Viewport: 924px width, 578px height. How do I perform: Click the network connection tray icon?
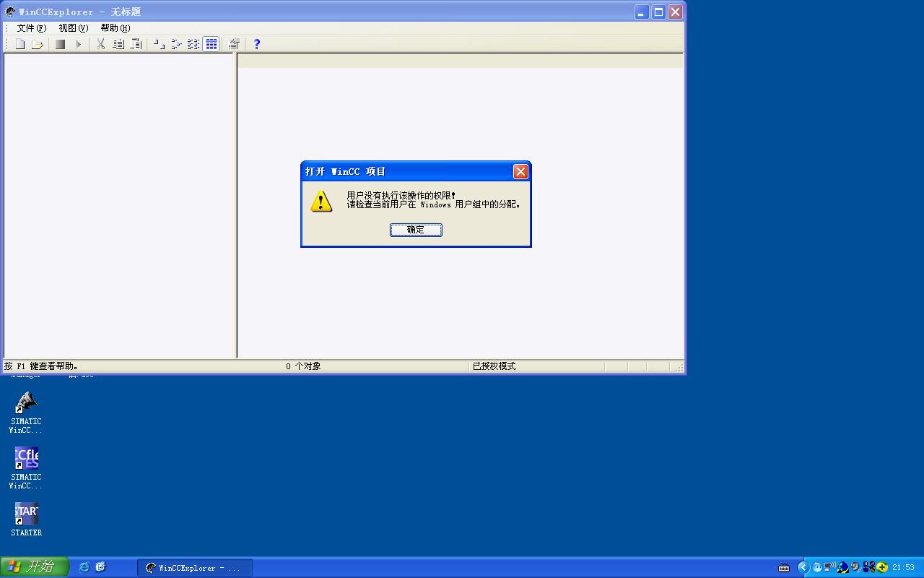(829, 567)
